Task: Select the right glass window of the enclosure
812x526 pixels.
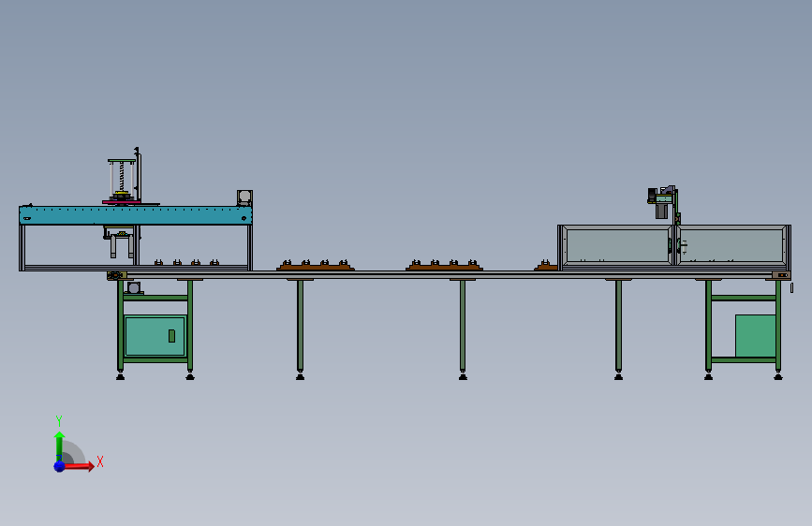Action: point(732,245)
